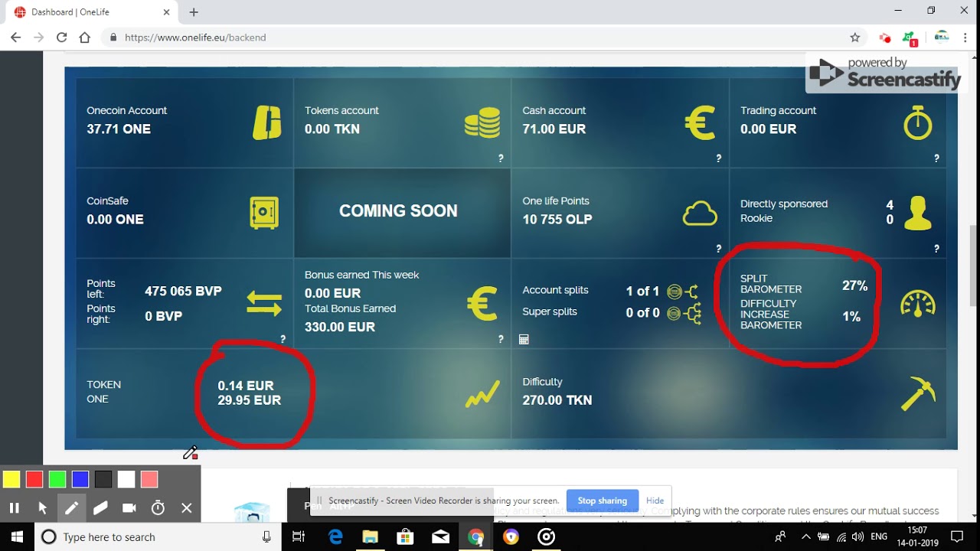Click the Screencastify extension icon

885,37
